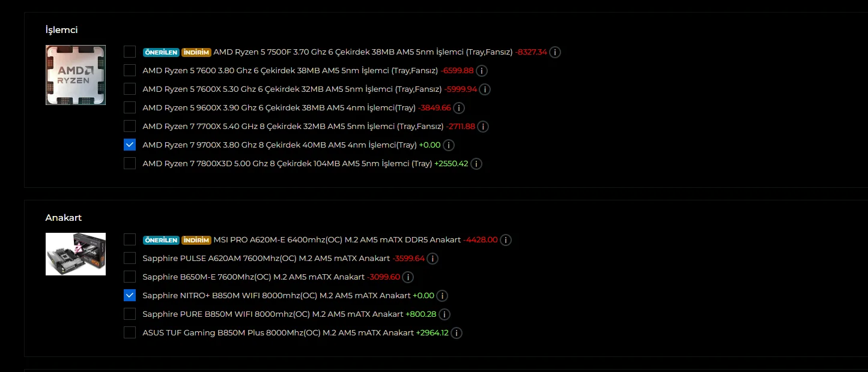Image resolution: width=868 pixels, height=372 pixels.
Task: Click AMD Ryzen 5 9600X product name
Action: pyautogui.click(x=279, y=108)
